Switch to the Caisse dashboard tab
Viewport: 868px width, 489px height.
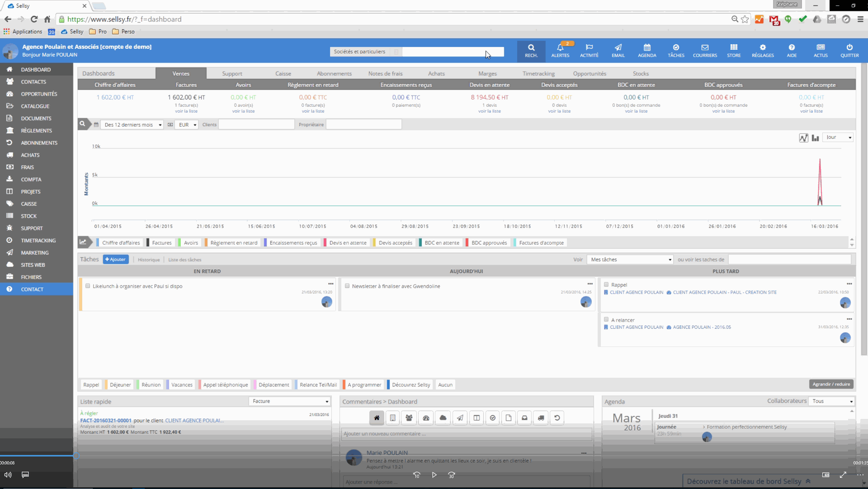tap(283, 73)
